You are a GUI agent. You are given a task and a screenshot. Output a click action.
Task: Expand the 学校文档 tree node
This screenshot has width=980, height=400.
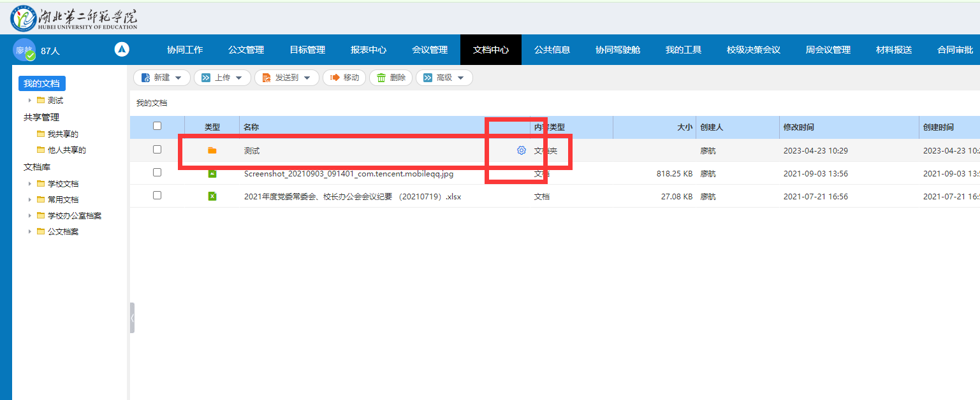30,184
